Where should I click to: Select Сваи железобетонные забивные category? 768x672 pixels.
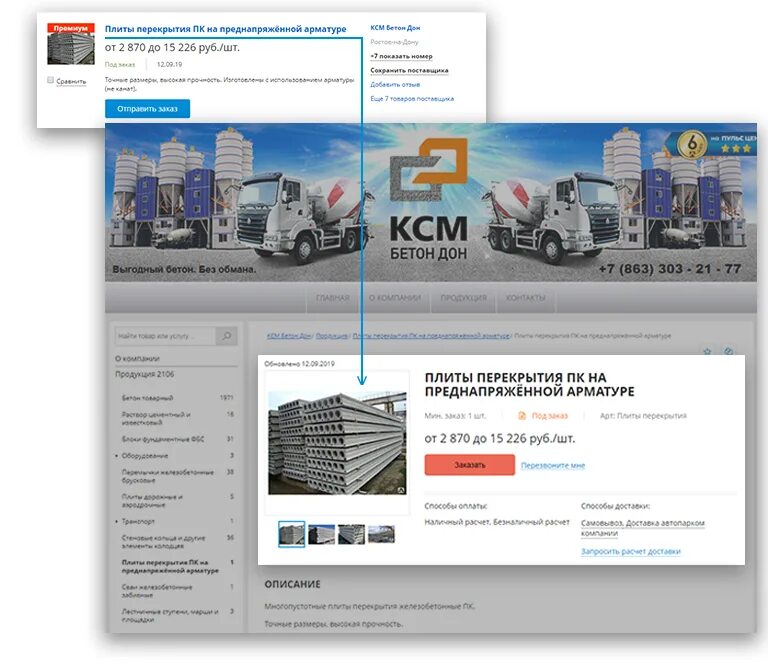click(157, 591)
